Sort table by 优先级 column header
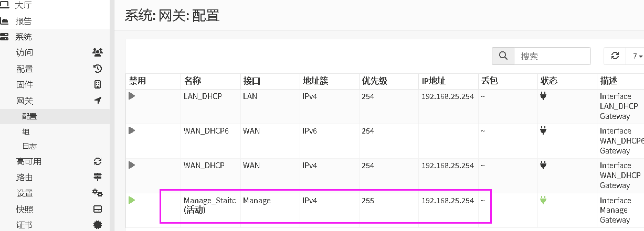The width and height of the screenshot is (644, 231). coord(374,81)
